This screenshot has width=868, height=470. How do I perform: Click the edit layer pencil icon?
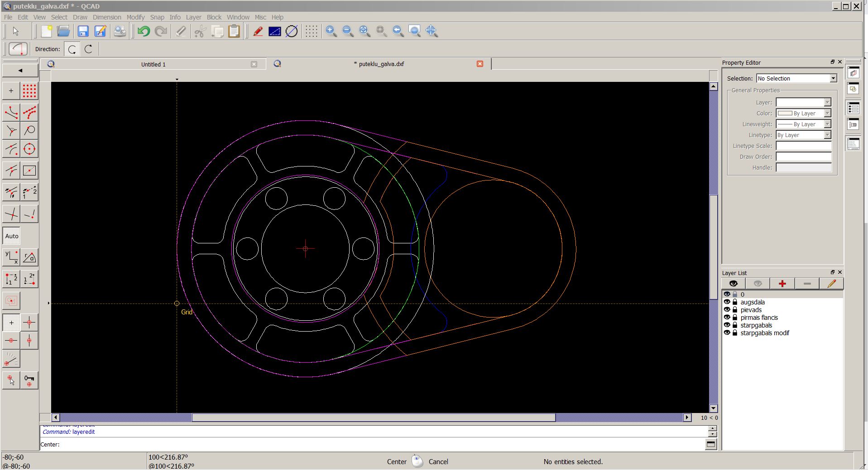click(831, 284)
